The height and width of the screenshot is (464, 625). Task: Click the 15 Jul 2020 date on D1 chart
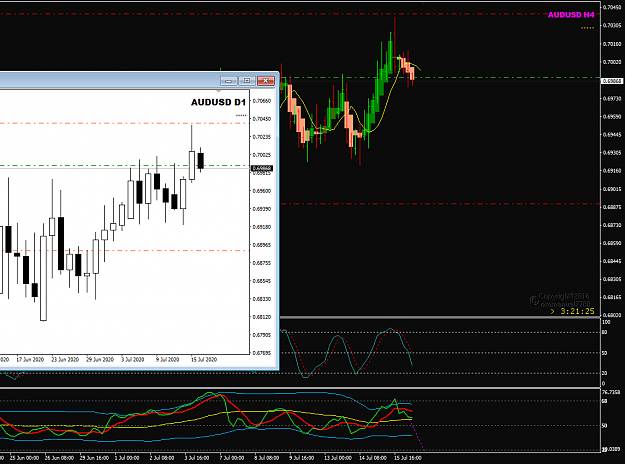point(204,360)
